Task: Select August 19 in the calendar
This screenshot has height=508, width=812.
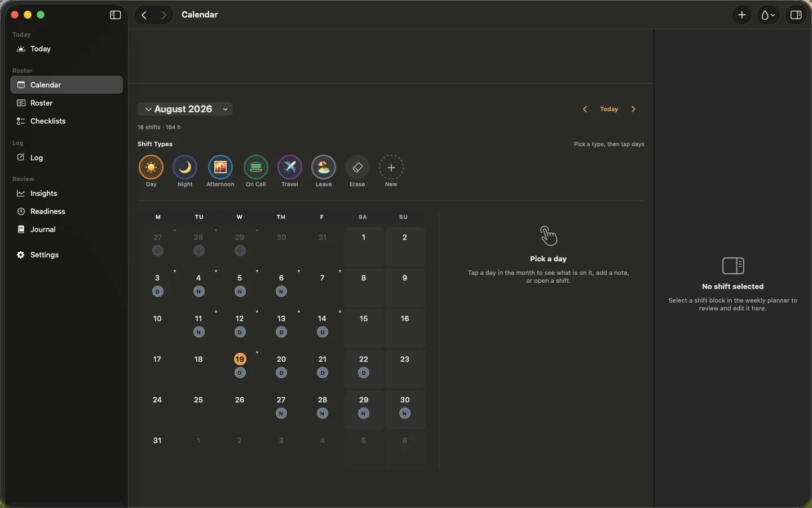Action: (241, 369)
